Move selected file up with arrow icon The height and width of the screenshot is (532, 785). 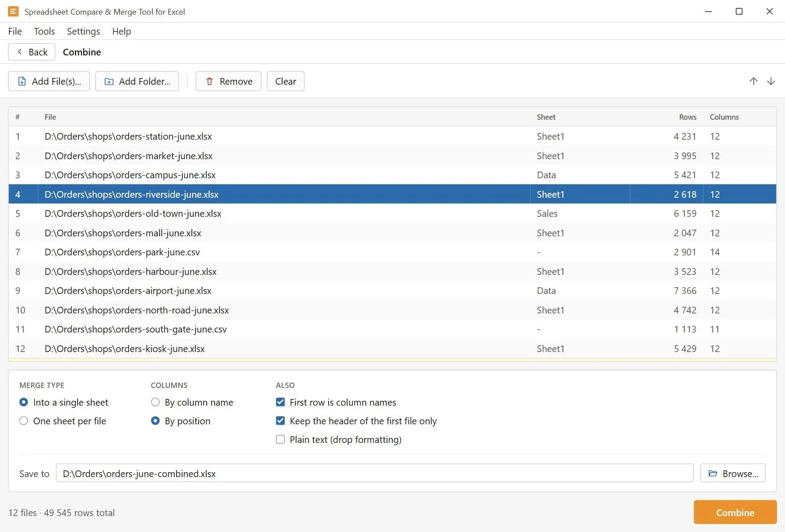(x=754, y=81)
